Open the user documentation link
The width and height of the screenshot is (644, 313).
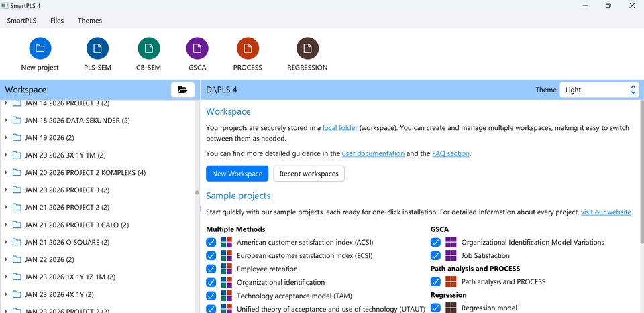373,153
